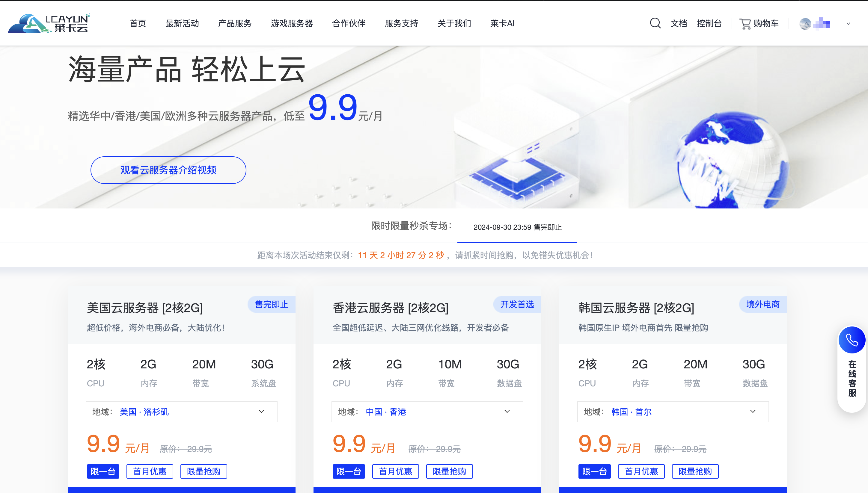The height and width of the screenshot is (493, 868).
Task: Click the blue phone support icon
Action: click(x=852, y=340)
